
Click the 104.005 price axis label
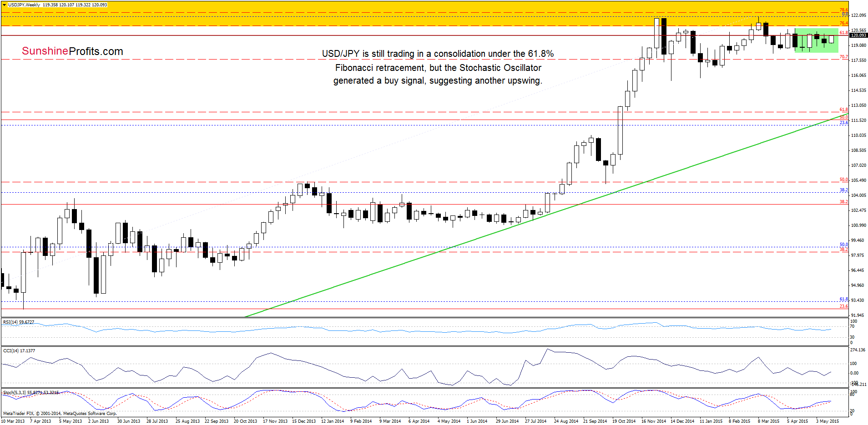(x=858, y=195)
